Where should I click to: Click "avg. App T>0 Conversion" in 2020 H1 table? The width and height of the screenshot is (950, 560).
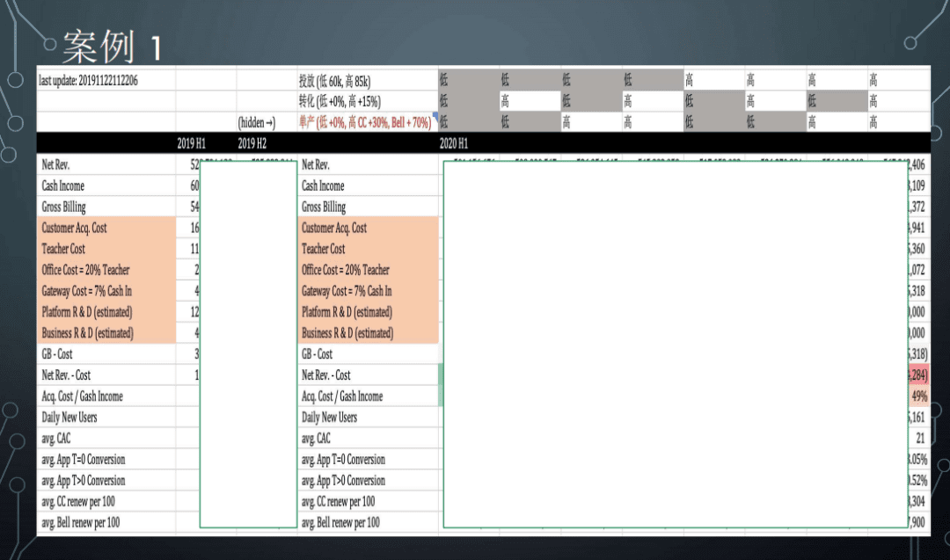344,481
